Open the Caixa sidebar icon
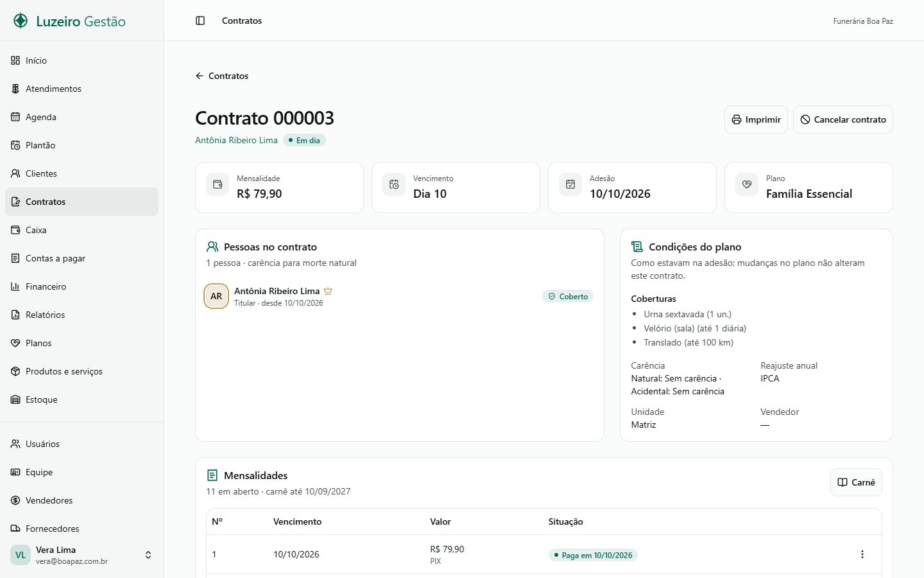 [x=15, y=230]
